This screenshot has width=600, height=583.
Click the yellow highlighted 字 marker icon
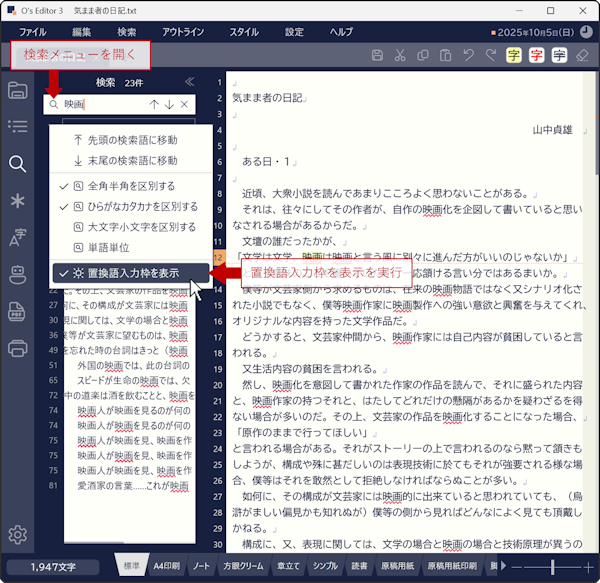(514, 55)
